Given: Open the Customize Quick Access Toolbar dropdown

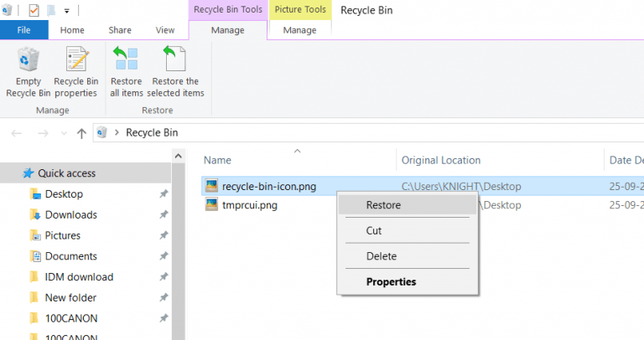Looking at the screenshot, I should pyautogui.click(x=66, y=11).
